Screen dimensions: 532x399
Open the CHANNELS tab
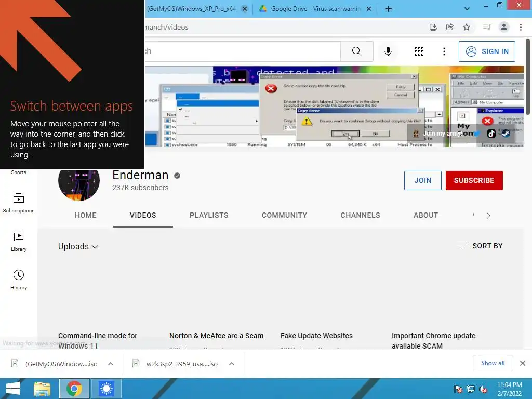click(x=361, y=215)
